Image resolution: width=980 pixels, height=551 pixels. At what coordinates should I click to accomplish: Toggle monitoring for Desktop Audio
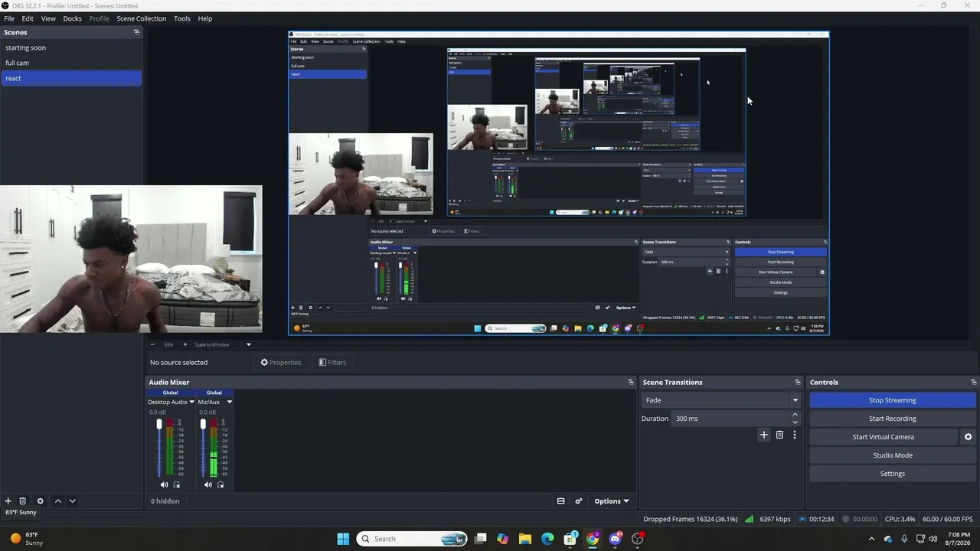click(177, 484)
